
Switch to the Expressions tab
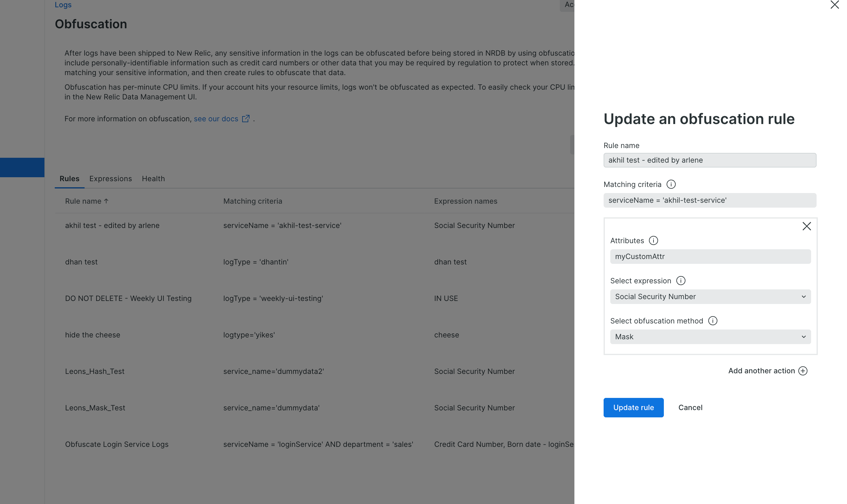110,179
